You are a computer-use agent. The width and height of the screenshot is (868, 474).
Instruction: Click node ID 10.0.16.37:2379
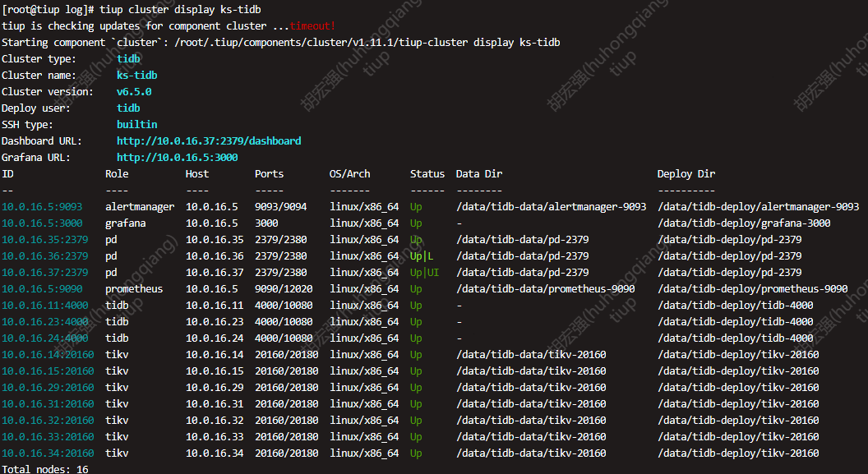coord(45,273)
